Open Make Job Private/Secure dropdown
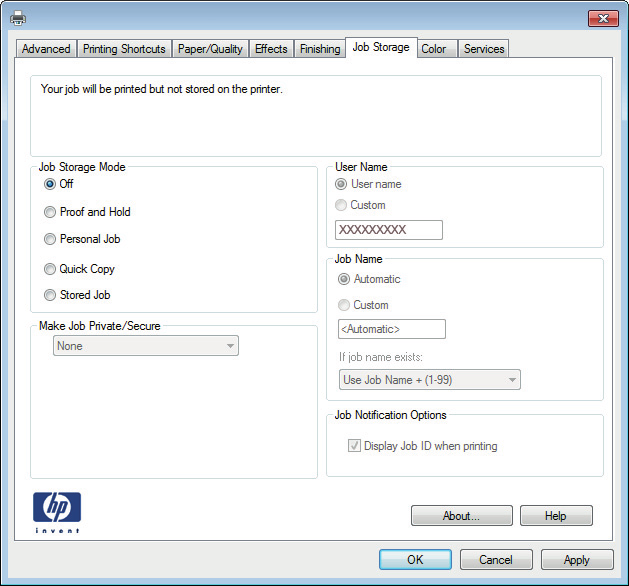The image size is (629, 586). click(x=146, y=346)
